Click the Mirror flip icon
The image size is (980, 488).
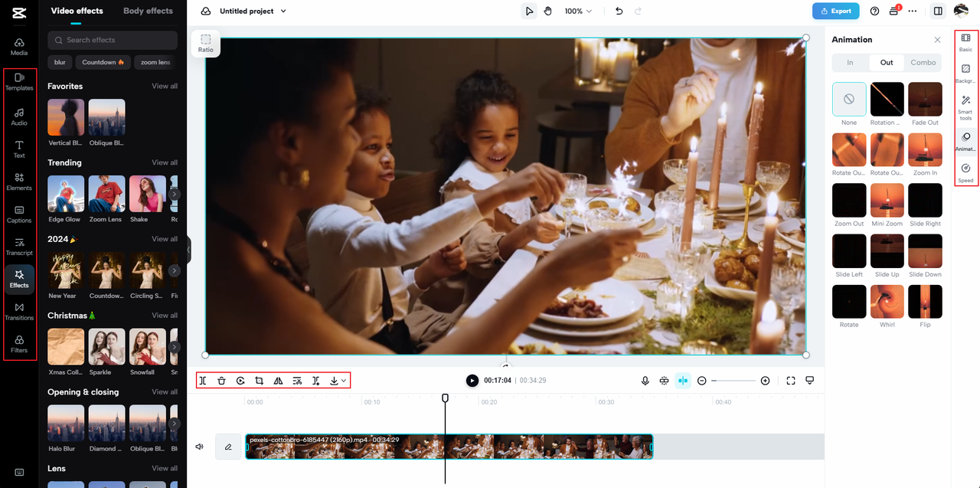[279, 381]
